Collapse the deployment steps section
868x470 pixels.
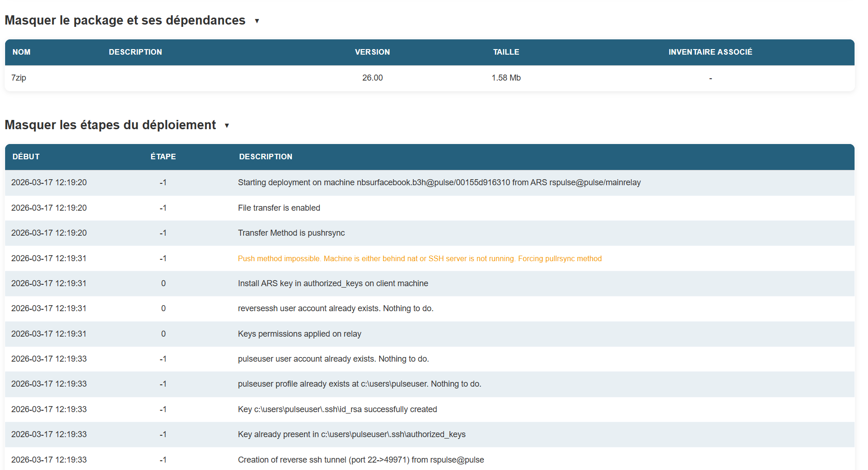[227, 125]
